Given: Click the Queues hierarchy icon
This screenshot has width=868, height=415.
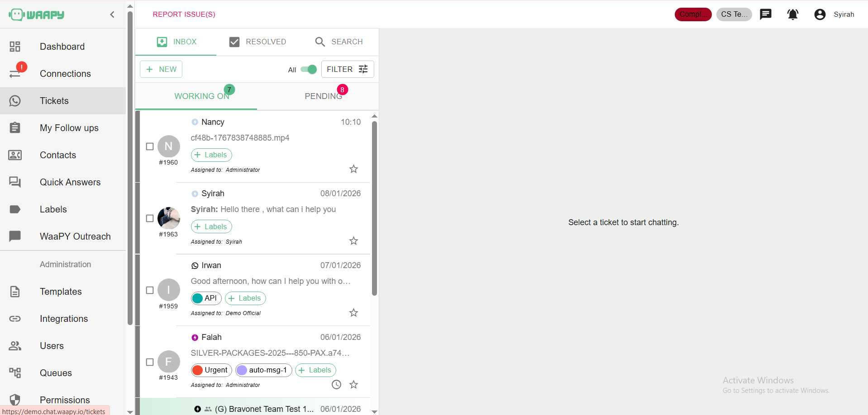Looking at the screenshot, I should [x=15, y=373].
